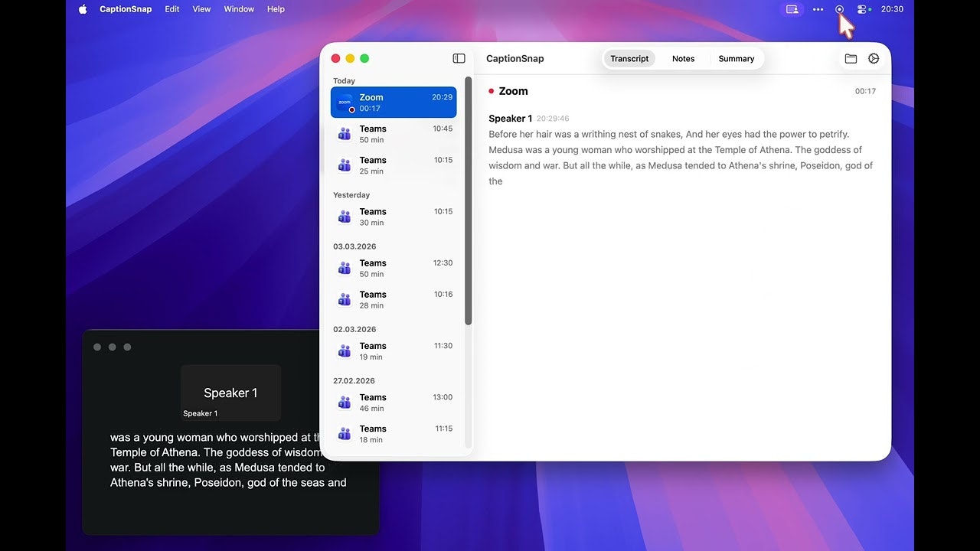980x551 pixels.
Task: Select Teams 50 min session from 03.03.2026
Action: [x=394, y=268]
